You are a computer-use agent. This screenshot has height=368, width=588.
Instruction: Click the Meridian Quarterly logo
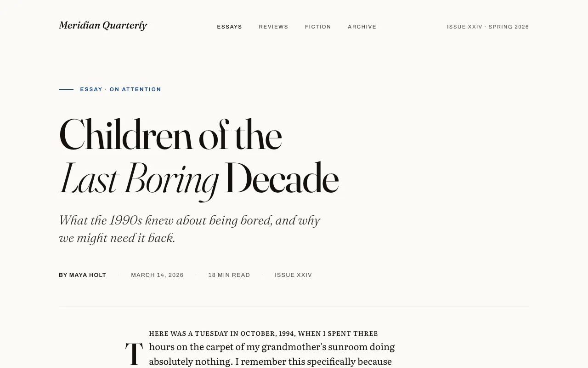coord(103,26)
